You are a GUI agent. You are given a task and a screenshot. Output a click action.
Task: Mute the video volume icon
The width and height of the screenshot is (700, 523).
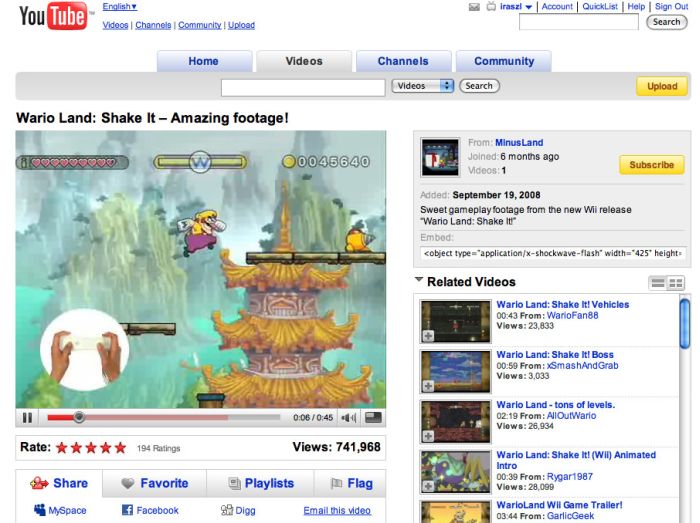[348, 418]
